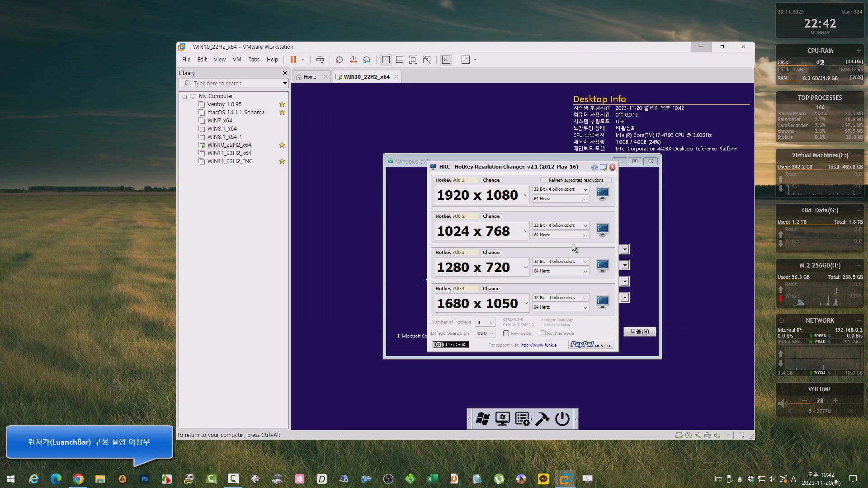The width and height of the screenshot is (868, 488).
Task: Click the power icon in launcher bar
Action: (x=562, y=419)
